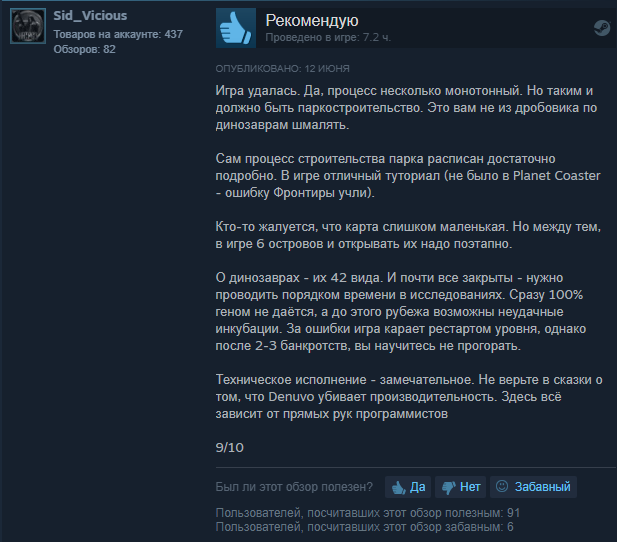The height and width of the screenshot is (542, 617).
Task: Click the funny users count line (6)
Action: click(x=364, y=527)
